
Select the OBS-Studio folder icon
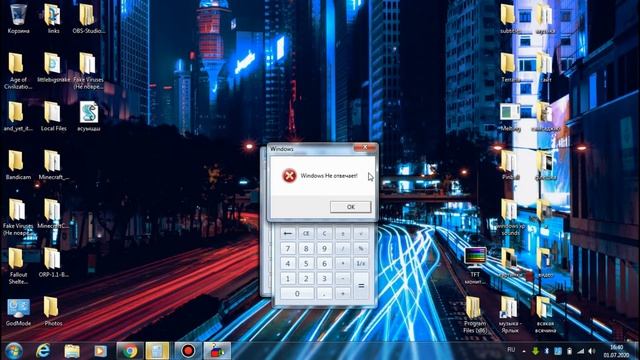(88, 19)
